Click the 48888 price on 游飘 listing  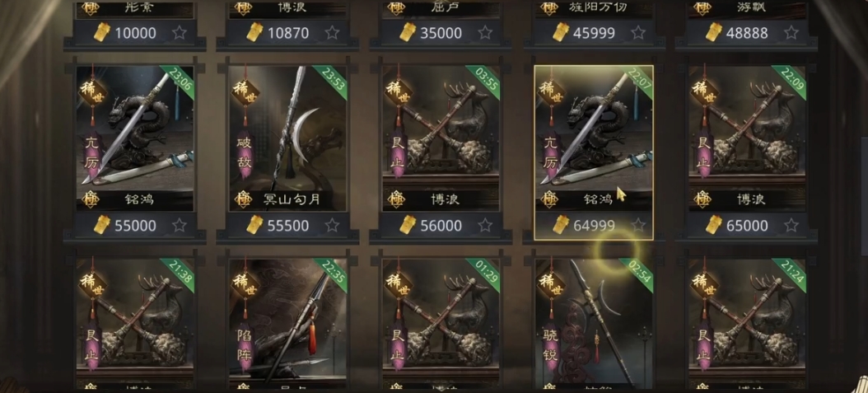coord(747,33)
